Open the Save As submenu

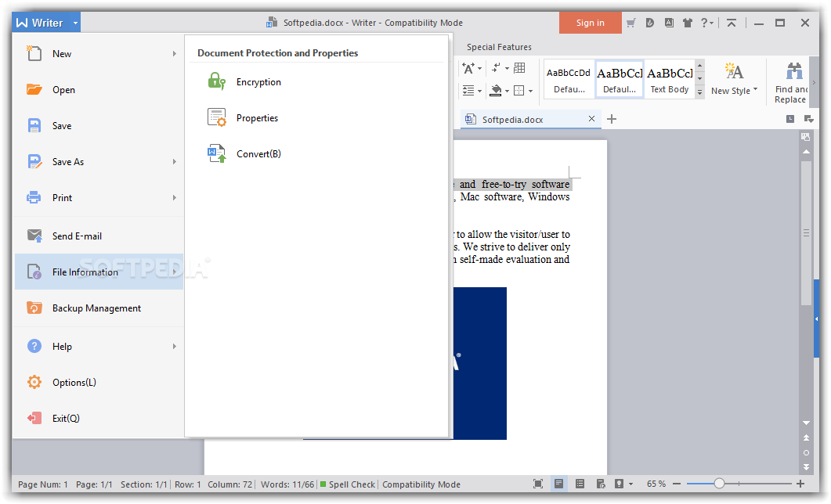99,161
